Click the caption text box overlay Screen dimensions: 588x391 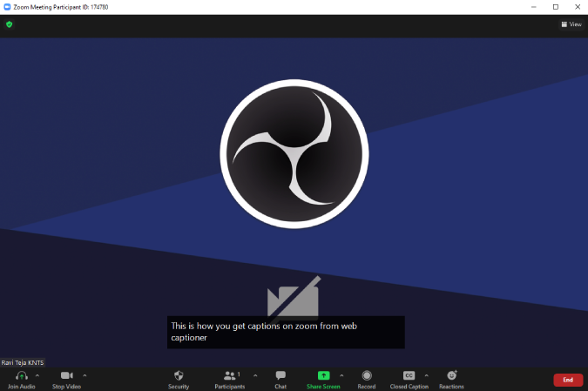286,332
